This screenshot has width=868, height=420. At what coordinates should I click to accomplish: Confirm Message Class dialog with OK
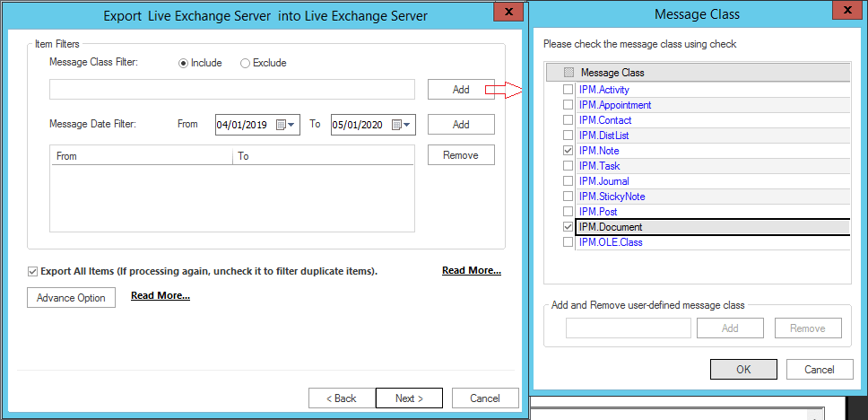coord(743,369)
